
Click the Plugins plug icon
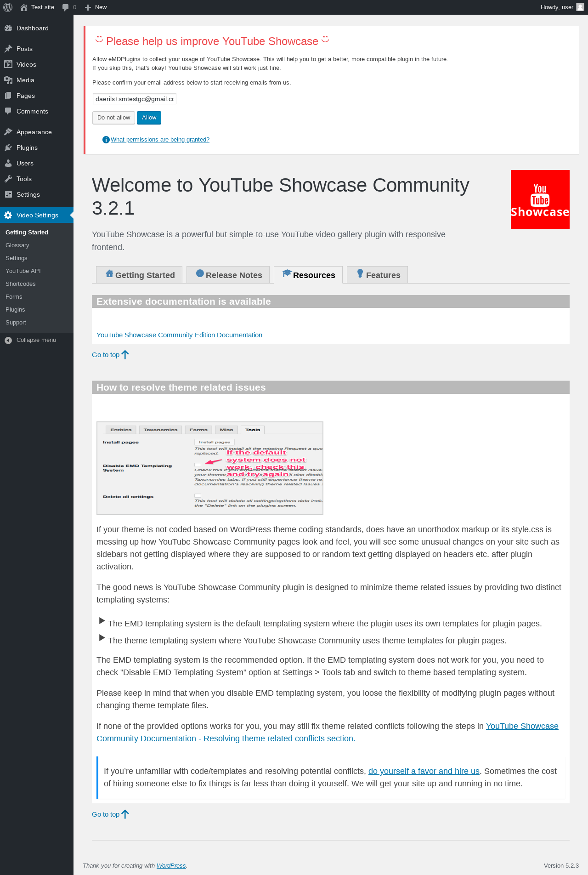8,148
